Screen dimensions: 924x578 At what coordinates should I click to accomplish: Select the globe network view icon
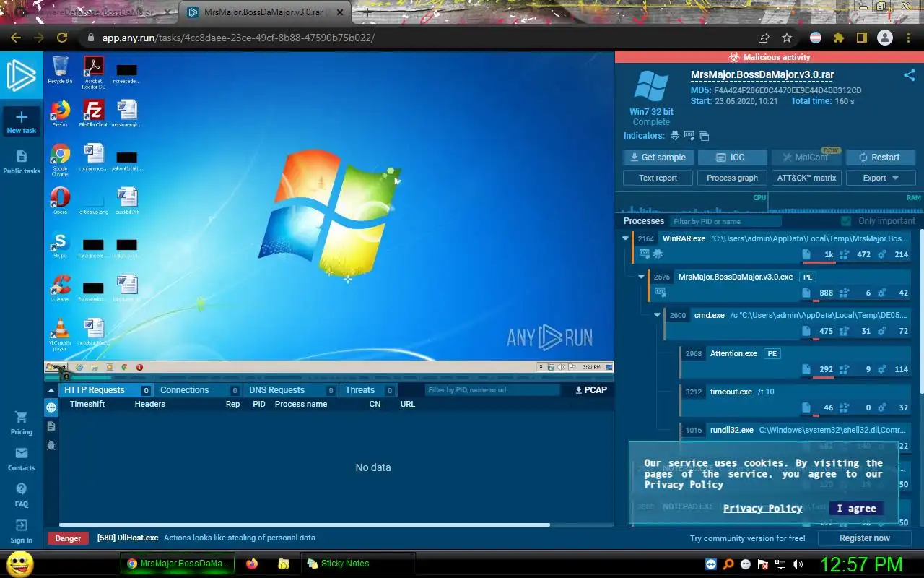click(x=51, y=408)
